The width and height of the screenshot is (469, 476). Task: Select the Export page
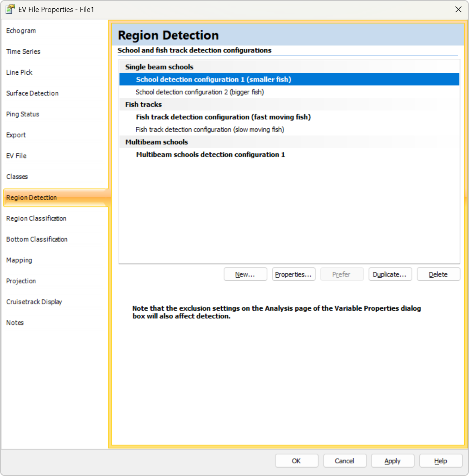tap(16, 135)
